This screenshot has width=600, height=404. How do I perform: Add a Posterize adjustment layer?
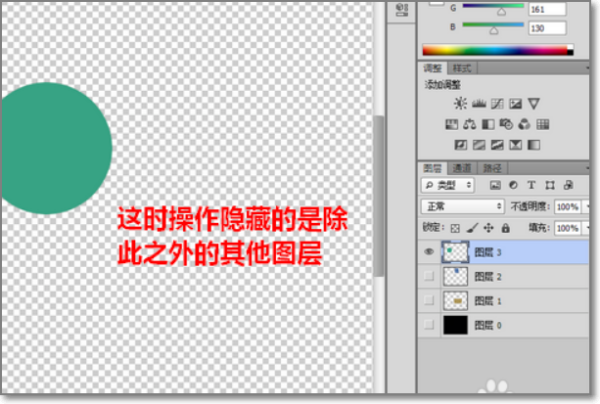click(x=479, y=145)
